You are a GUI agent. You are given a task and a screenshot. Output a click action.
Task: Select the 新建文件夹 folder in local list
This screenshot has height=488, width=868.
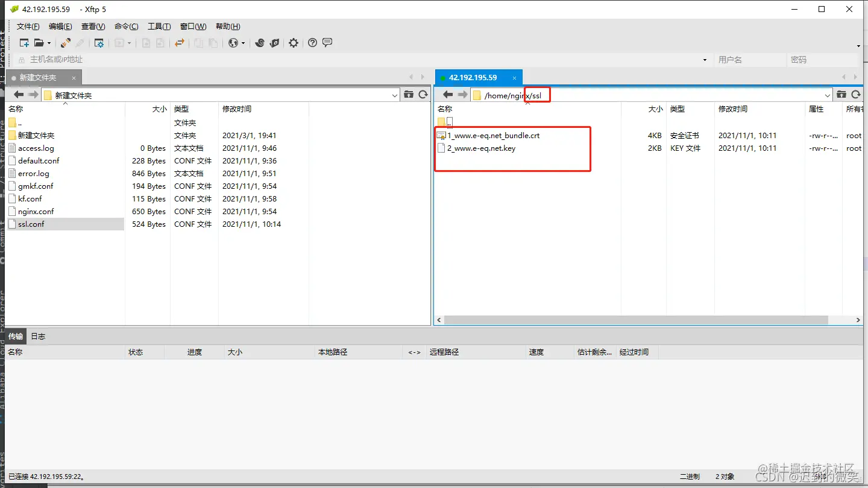36,135
